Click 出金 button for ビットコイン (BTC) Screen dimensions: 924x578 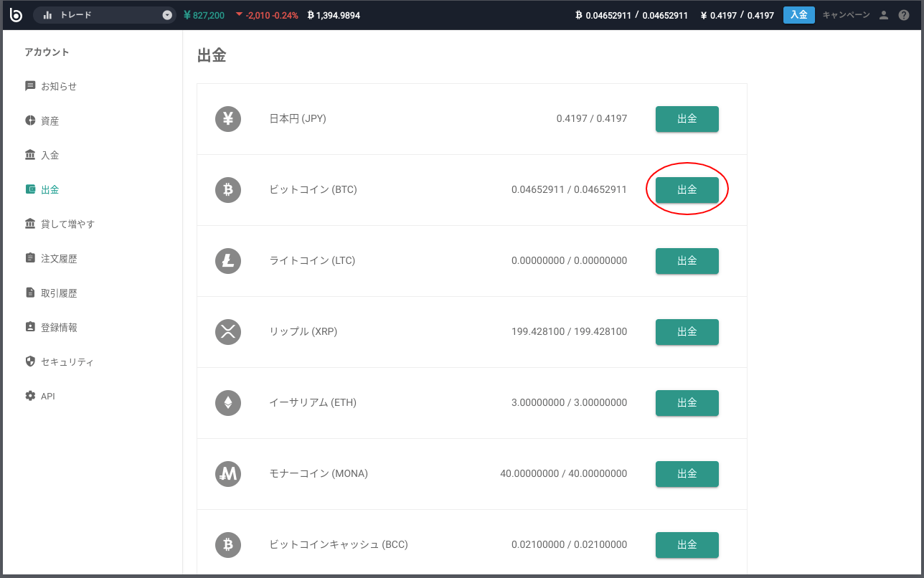tap(687, 190)
